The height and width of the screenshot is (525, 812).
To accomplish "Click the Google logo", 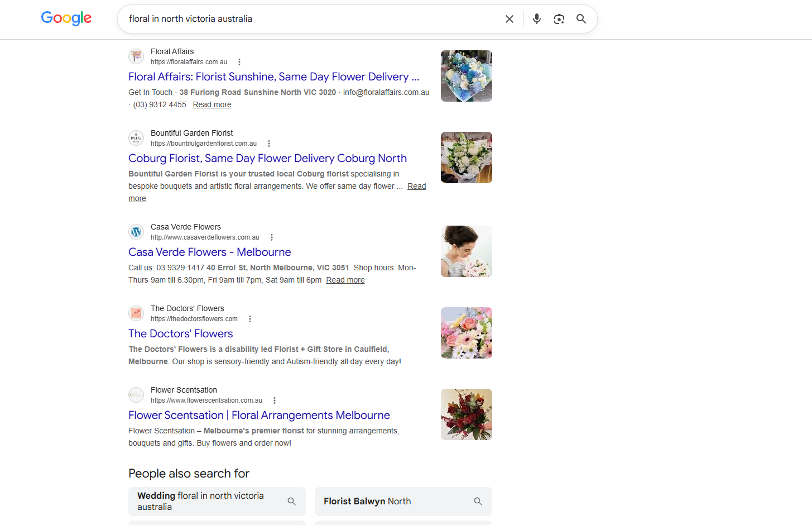I will pos(66,18).
